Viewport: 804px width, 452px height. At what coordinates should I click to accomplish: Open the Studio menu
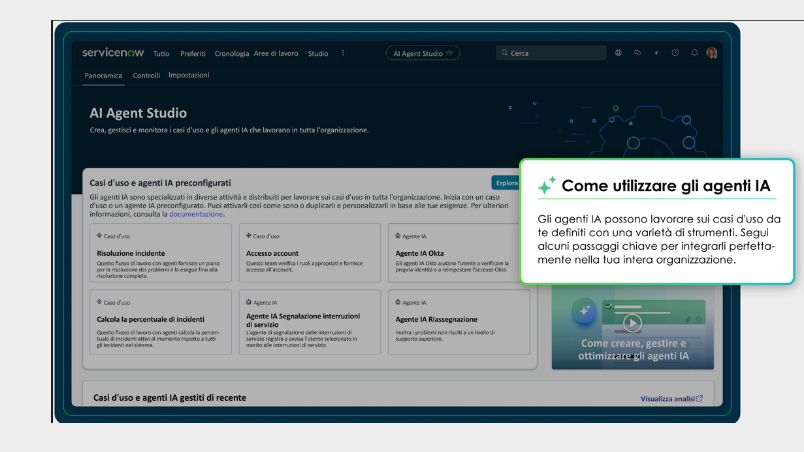pyautogui.click(x=318, y=53)
